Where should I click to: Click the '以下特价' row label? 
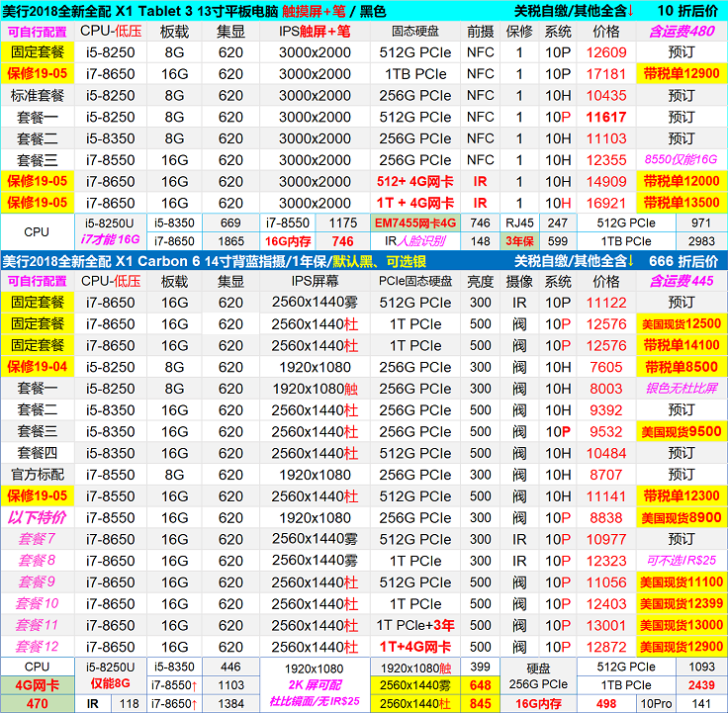[38, 517]
